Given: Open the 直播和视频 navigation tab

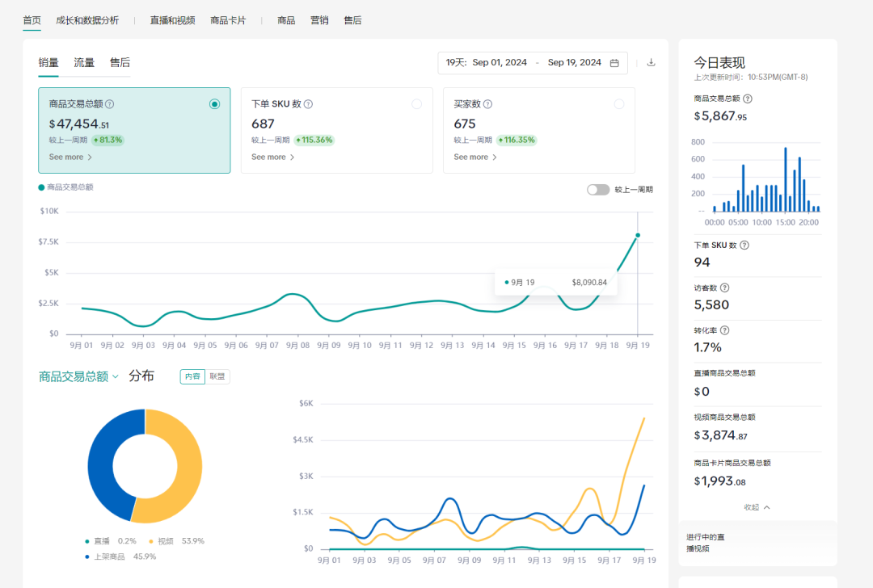Looking at the screenshot, I should click(173, 20).
